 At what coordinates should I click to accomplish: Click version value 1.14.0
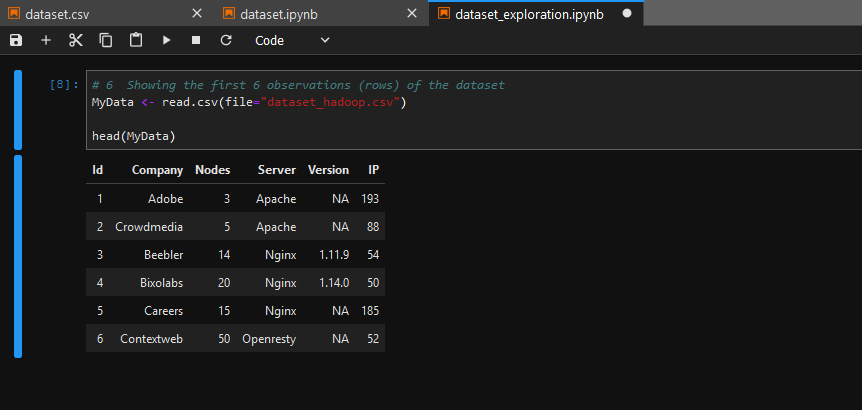coord(334,283)
